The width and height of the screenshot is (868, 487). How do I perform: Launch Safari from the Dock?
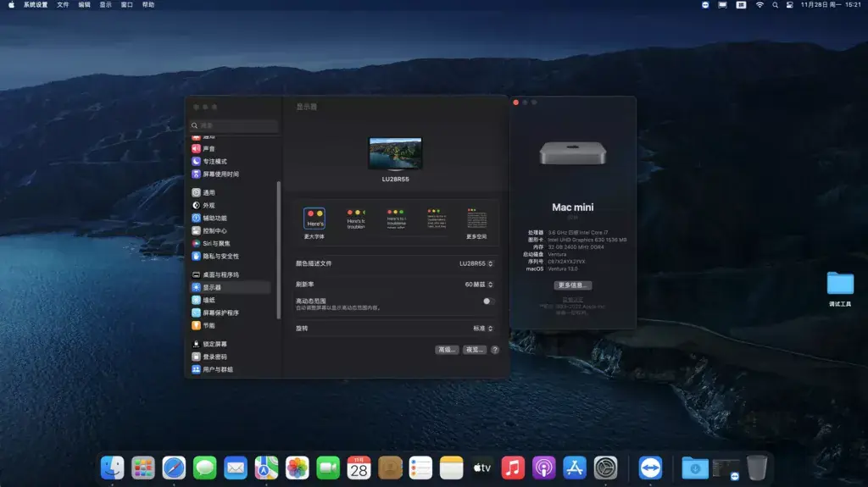coord(174,468)
